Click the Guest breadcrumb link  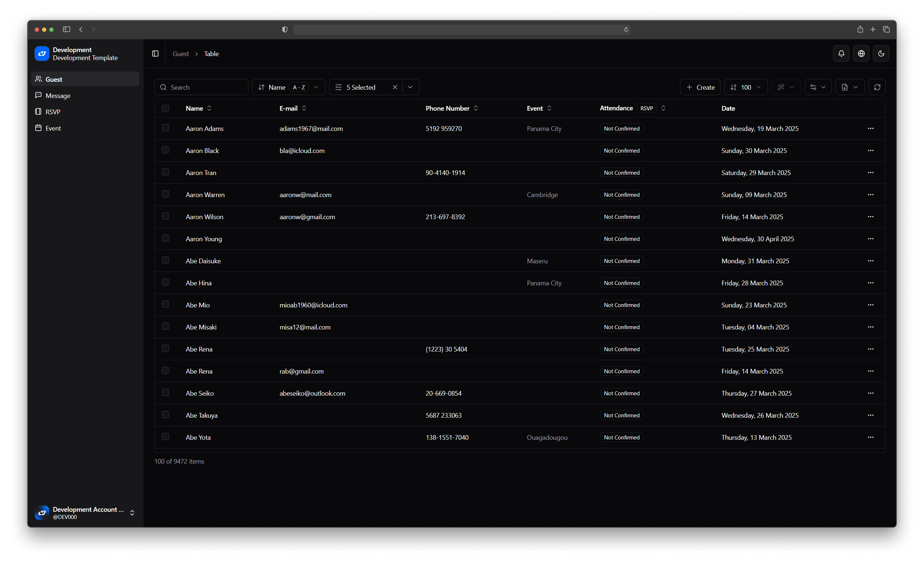[x=180, y=54]
